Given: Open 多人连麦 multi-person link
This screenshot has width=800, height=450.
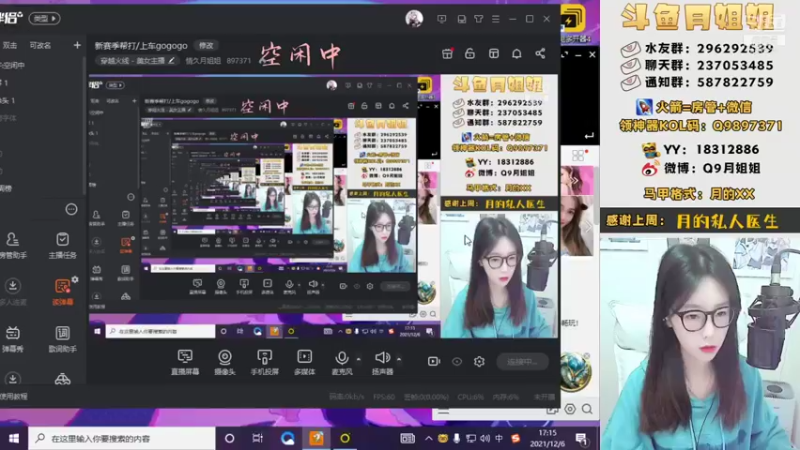Looking at the screenshot, I should point(13,292).
